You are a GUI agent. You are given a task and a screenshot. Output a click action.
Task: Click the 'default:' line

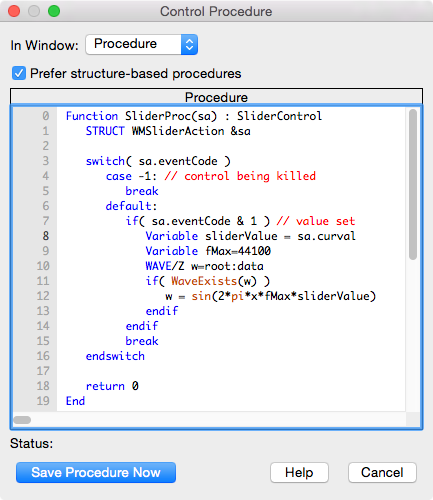131,206
